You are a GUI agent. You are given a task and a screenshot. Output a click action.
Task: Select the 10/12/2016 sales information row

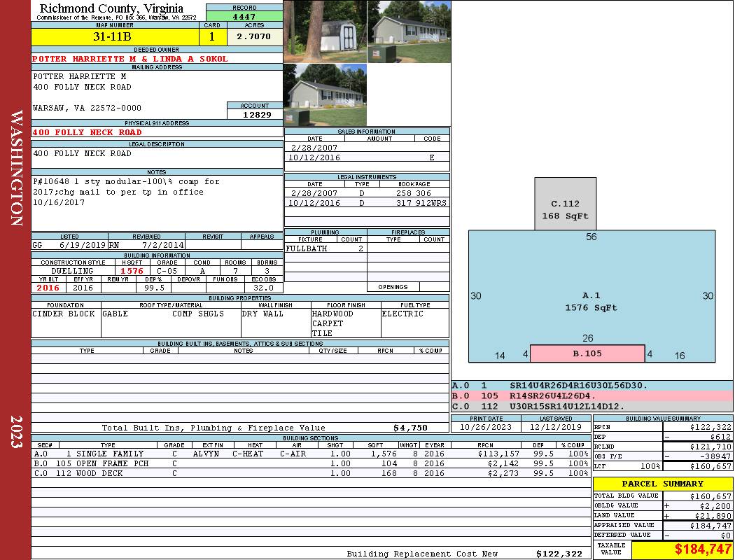[367, 157]
